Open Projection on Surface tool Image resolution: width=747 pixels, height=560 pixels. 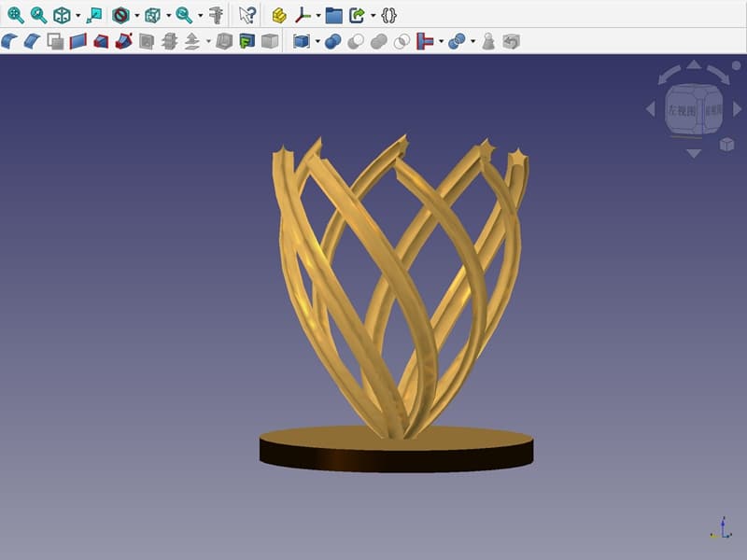pos(247,41)
